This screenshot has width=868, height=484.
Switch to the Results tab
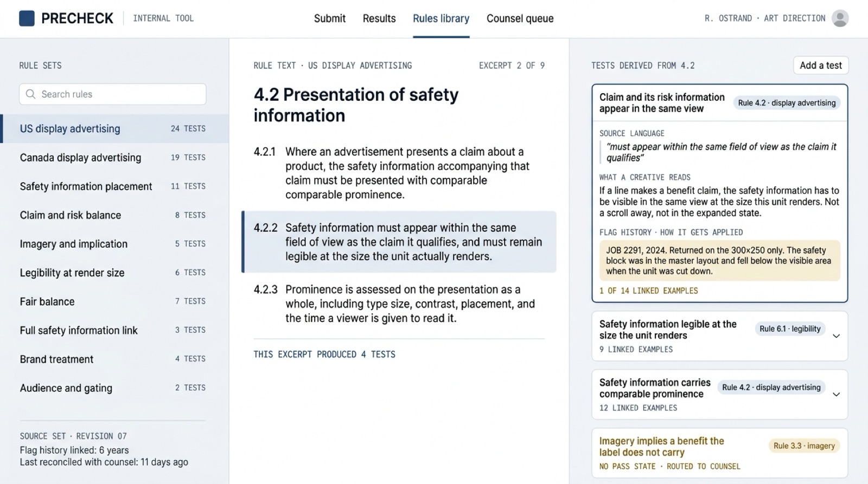[x=379, y=18]
